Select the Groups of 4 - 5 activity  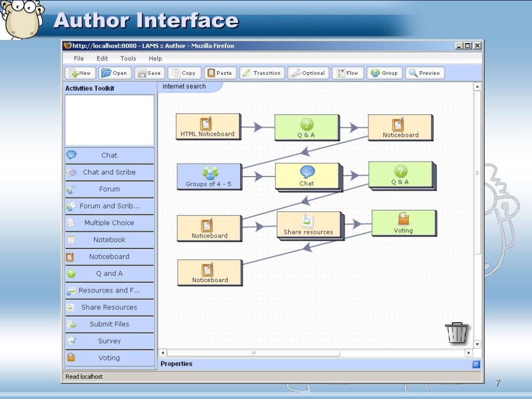click(x=209, y=177)
